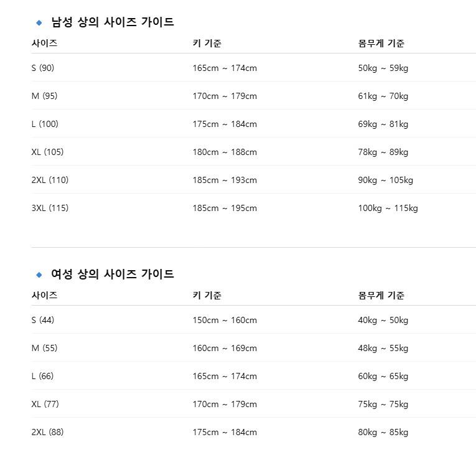Choose the 3XL (115) size label
Image resolution: width=476 pixels, height=465 pixels.
tap(50, 208)
